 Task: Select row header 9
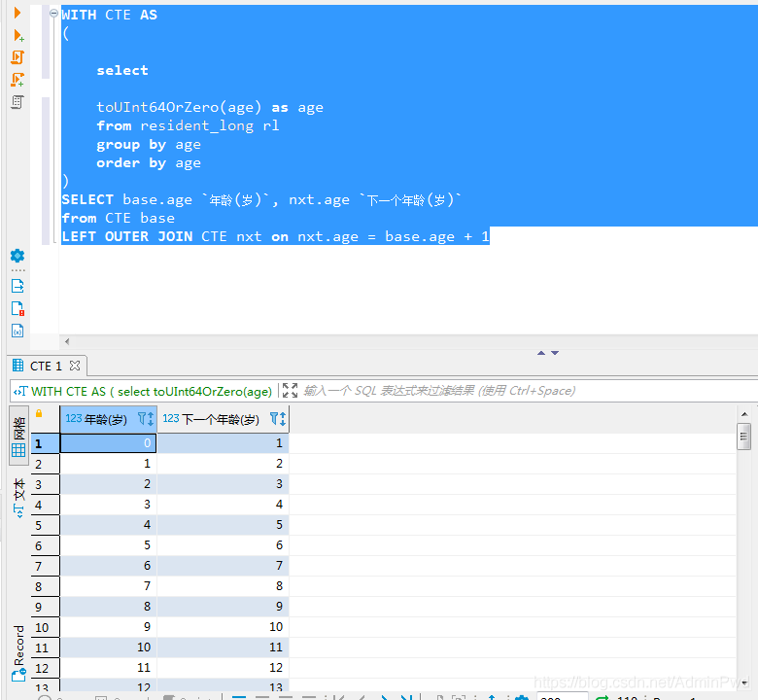[45, 607]
